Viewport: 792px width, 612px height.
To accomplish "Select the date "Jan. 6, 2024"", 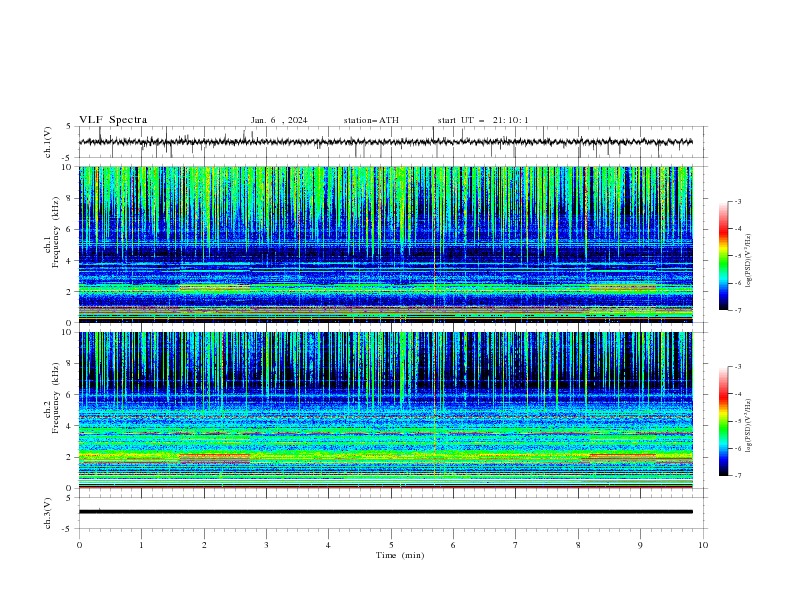I will pyautogui.click(x=279, y=120).
